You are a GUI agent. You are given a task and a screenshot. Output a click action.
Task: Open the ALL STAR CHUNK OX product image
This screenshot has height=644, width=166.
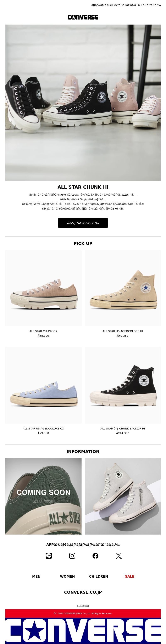(x=43, y=288)
